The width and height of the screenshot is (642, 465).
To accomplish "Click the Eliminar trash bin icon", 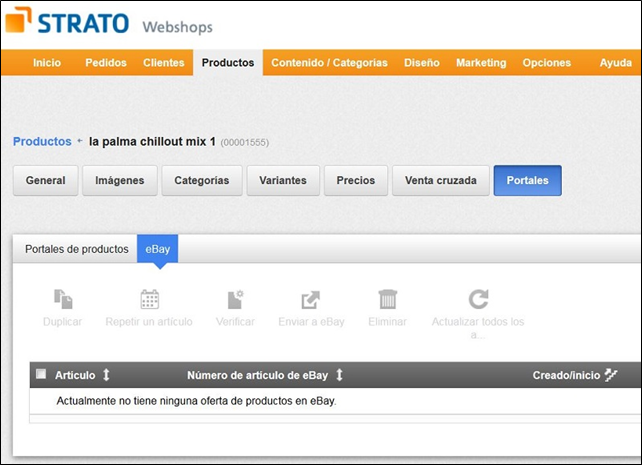I will pyautogui.click(x=387, y=299).
